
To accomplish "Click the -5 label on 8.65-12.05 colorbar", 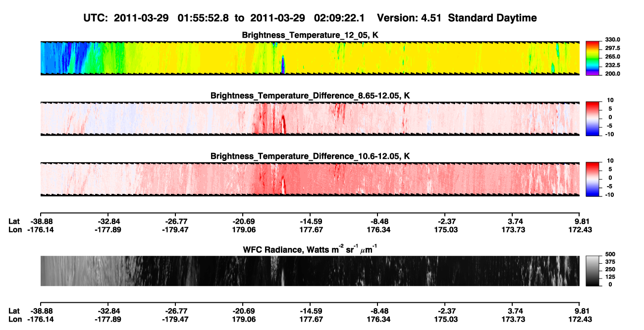I will point(608,126).
